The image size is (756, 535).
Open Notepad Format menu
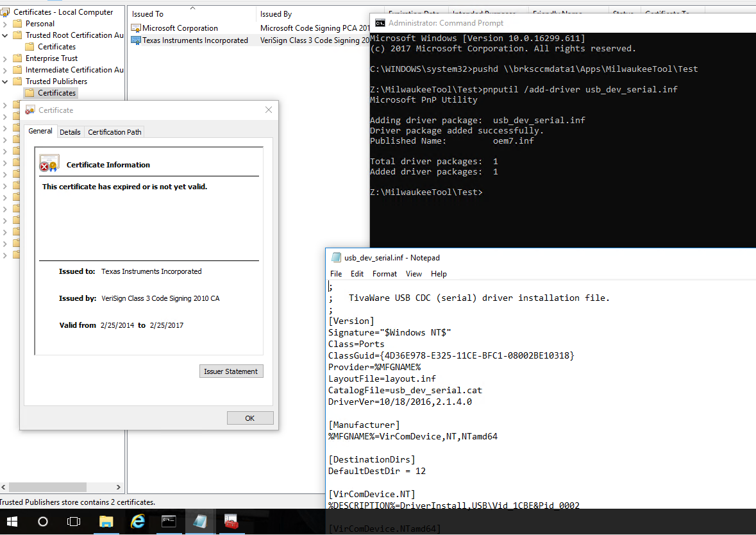click(384, 273)
